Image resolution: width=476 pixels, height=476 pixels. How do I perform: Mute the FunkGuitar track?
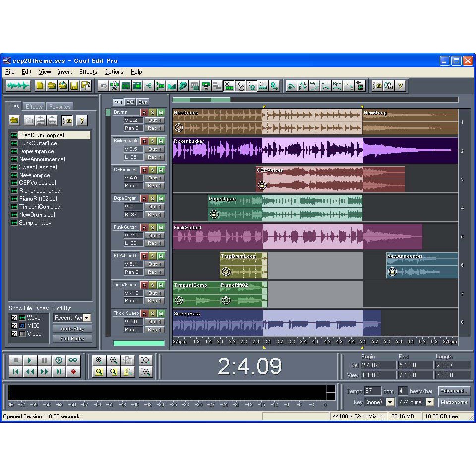coord(161,228)
